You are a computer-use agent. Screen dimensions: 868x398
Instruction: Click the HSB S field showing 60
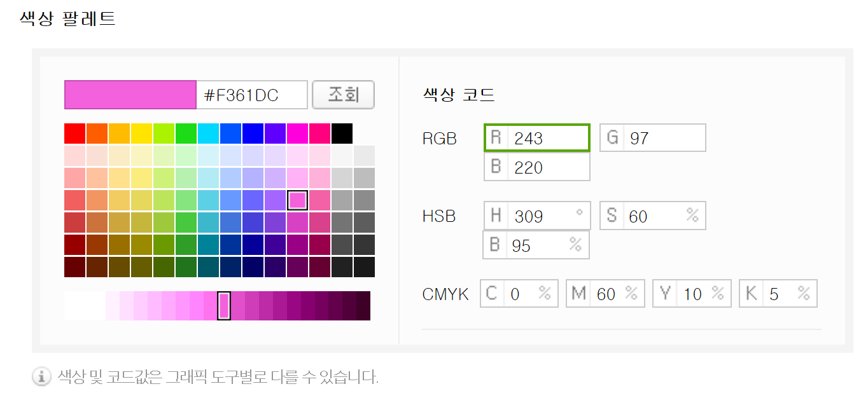[653, 216]
